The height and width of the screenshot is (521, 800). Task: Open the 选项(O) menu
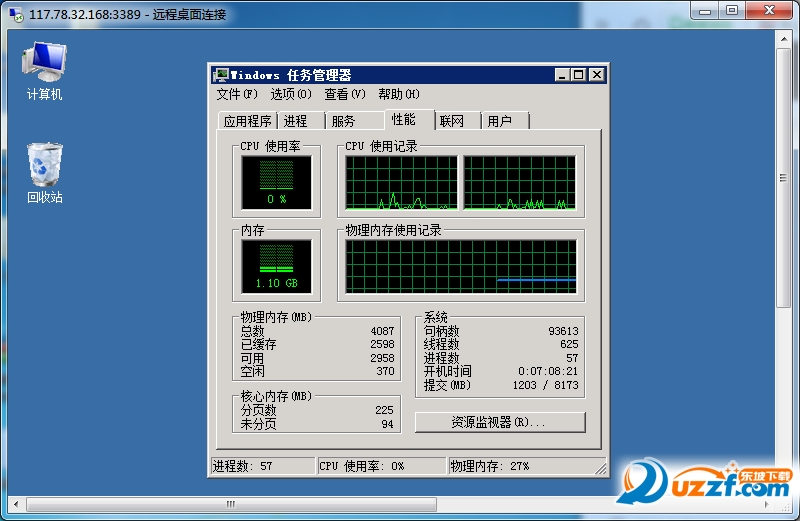[x=291, y=94]
